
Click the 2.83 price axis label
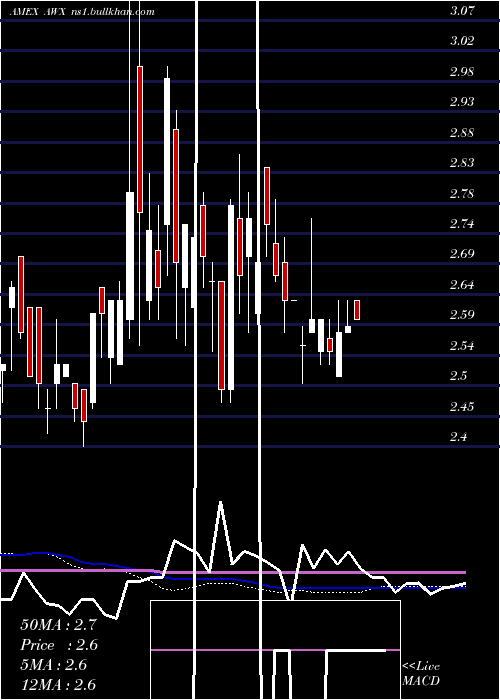tap(462, 163)
